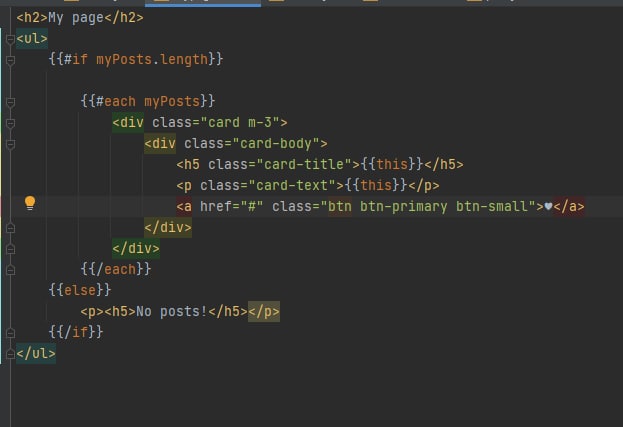Image resolution: width=623 pixels, height=427 pixels.
Task: Click the "card-title" class value
Action: pyautogui.click(x=304, y=164)
